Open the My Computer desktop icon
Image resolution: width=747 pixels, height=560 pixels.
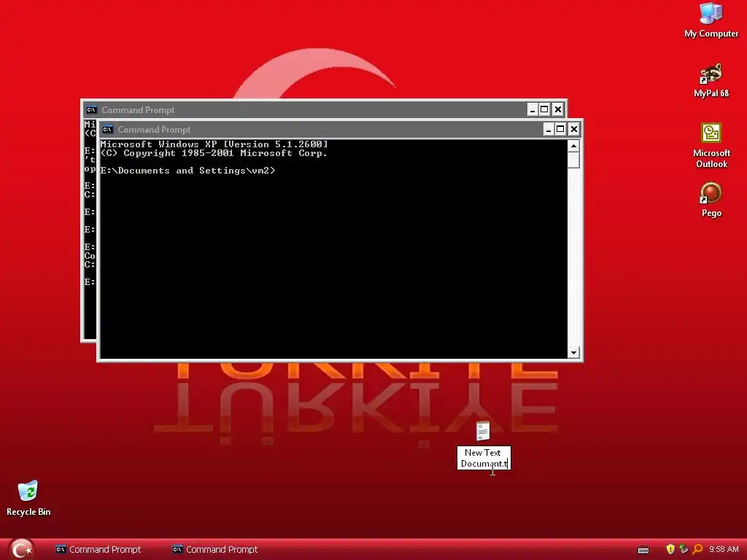[x=711, y=20]
